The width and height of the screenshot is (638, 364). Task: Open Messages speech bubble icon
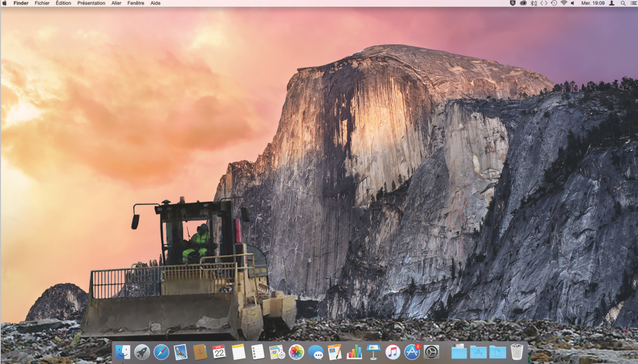point(315,352)
